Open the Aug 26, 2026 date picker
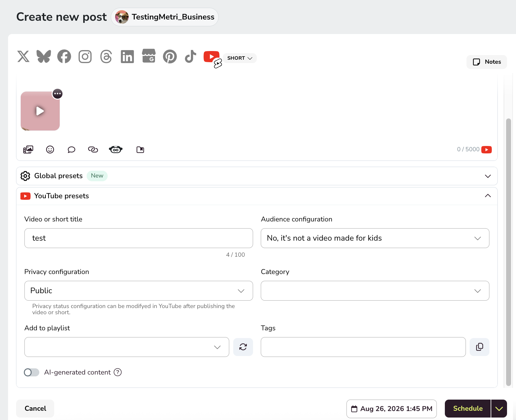 pyautogui.click(x=392, y=409)
